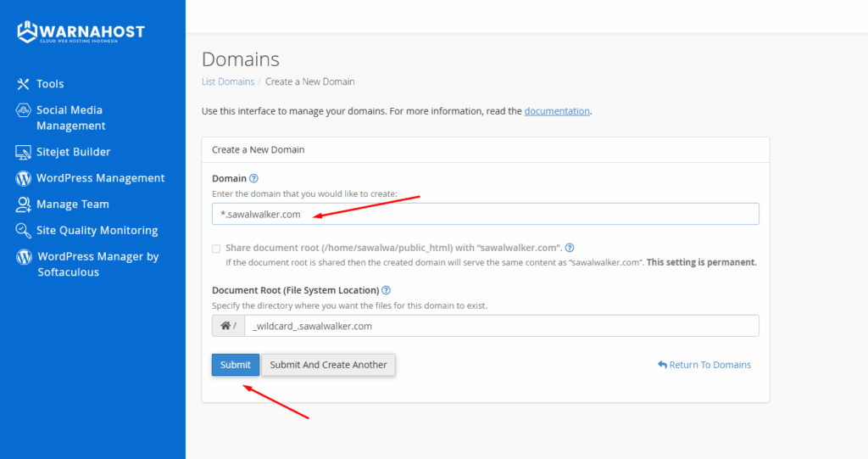Click the Domain name input field
868x459 pixels.
[x=485, y=214]
